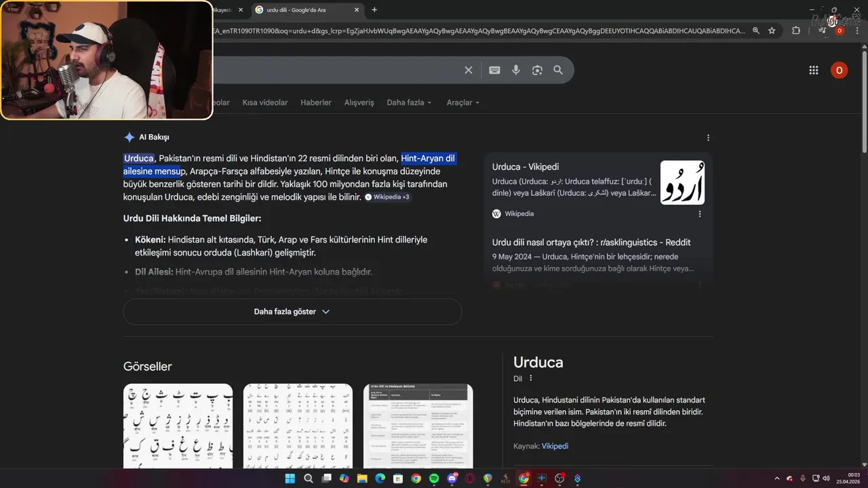Image resolution: width=868 pixels, height=488 pixels.
Task: Click the 'Urduca' knowledge panel title
Action: [x=538, y=362]
